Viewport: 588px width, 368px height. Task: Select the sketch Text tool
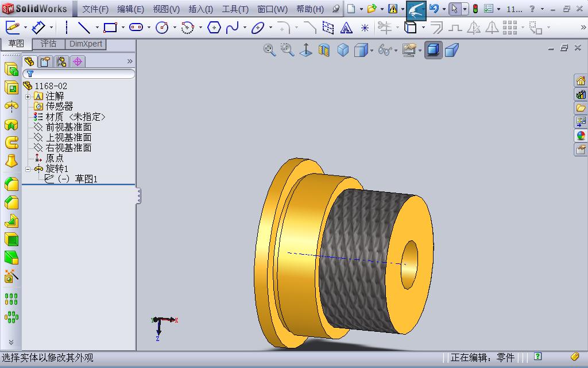[x=346, y=28]
